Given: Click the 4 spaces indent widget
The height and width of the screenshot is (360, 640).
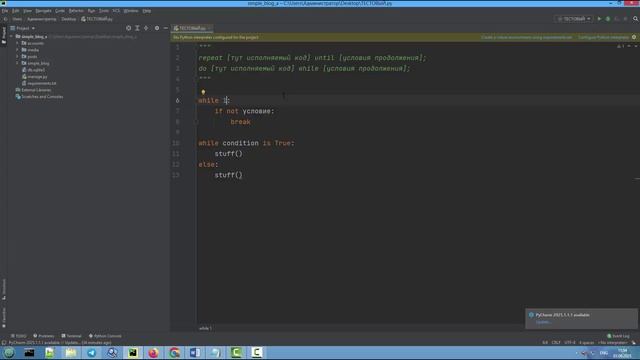Looking at the screenshot, I should (x=587, y=343).
